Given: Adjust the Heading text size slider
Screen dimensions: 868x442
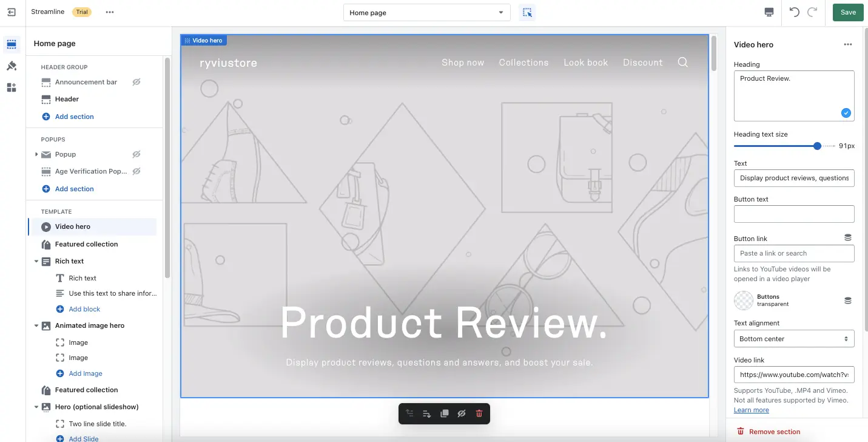Looking at the screenshot, I should 817,146.
